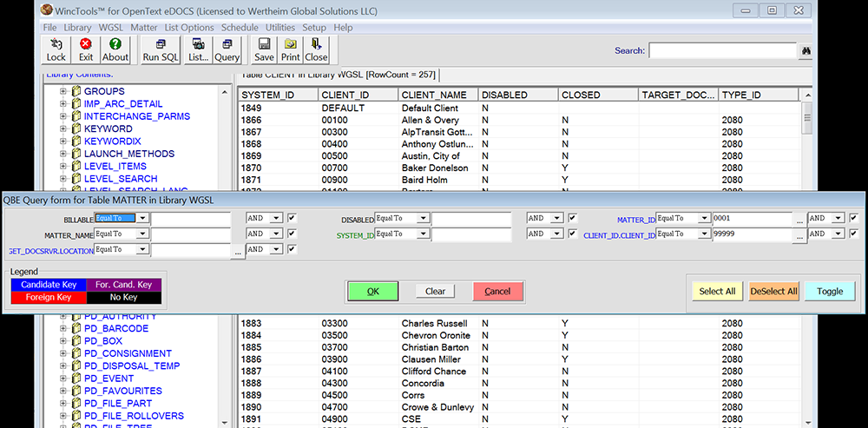Click the green OK button
The height and width of the screenshot is (428, 868).
click(373, 291)
